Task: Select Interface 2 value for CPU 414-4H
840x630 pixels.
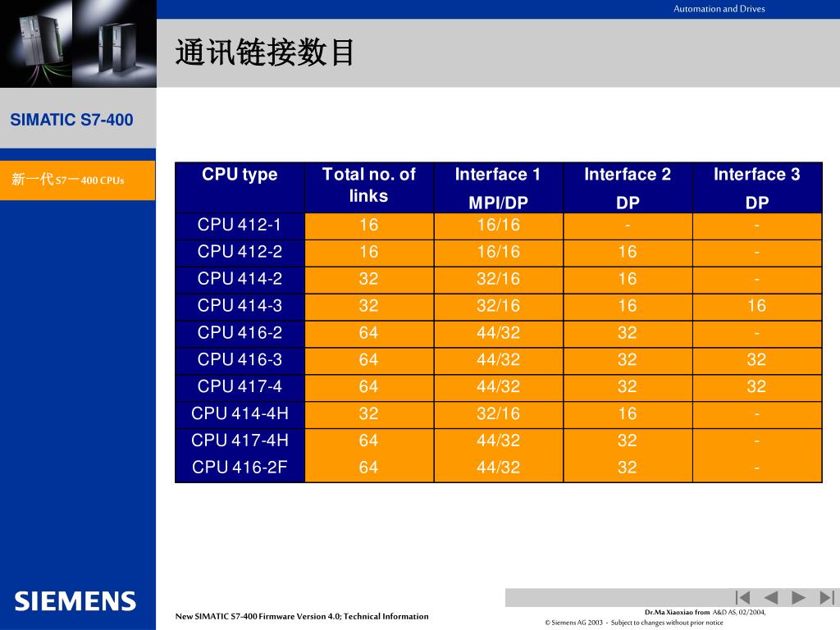Action: tap(628, 413)
